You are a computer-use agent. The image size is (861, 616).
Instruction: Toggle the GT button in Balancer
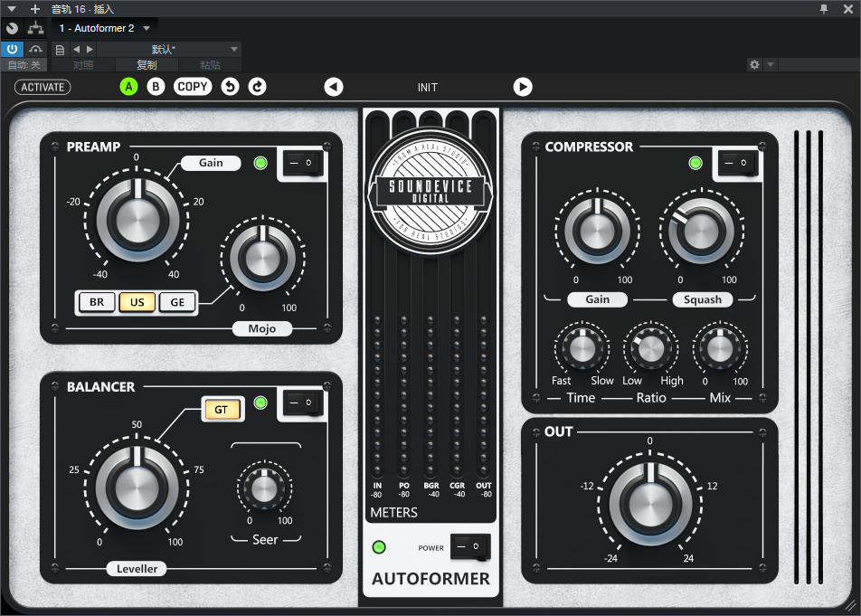pos(222,410)
